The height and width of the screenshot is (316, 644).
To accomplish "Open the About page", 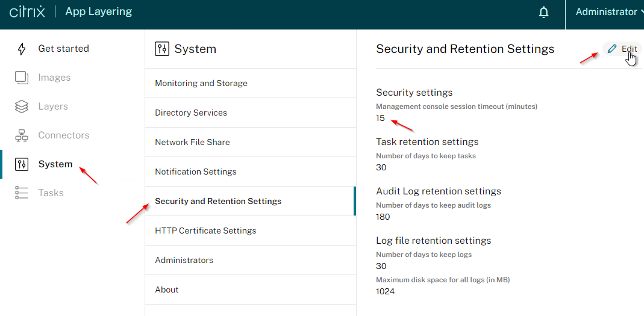I will pyautogui.click(x=250, y=290).
